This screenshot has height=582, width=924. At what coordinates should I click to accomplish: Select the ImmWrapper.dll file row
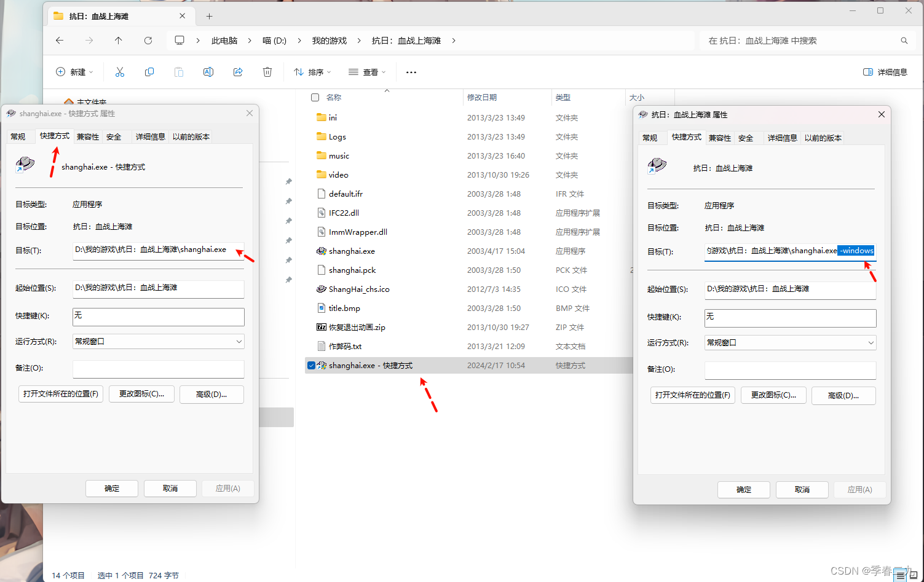coord(468,232)
